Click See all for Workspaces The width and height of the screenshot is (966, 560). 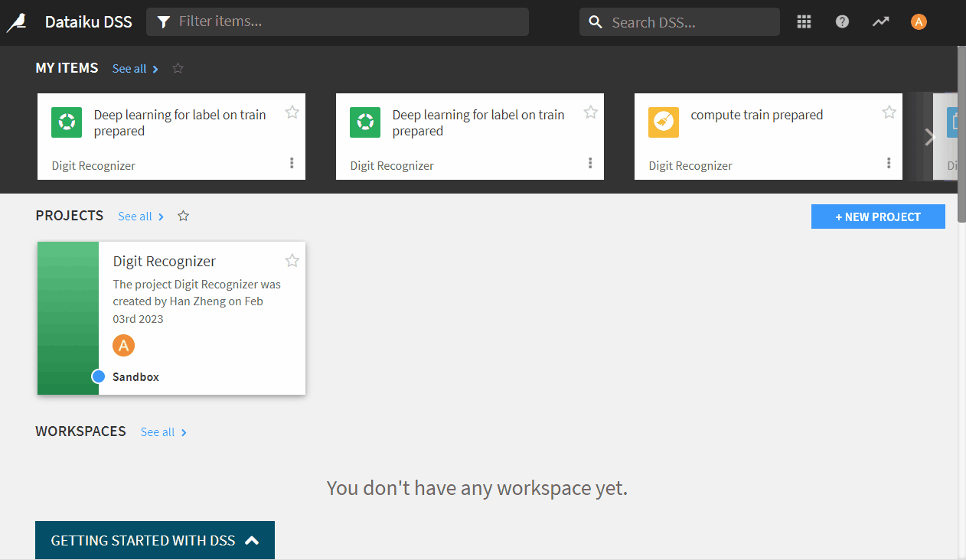pyautogui.click(x=164, y=432)
